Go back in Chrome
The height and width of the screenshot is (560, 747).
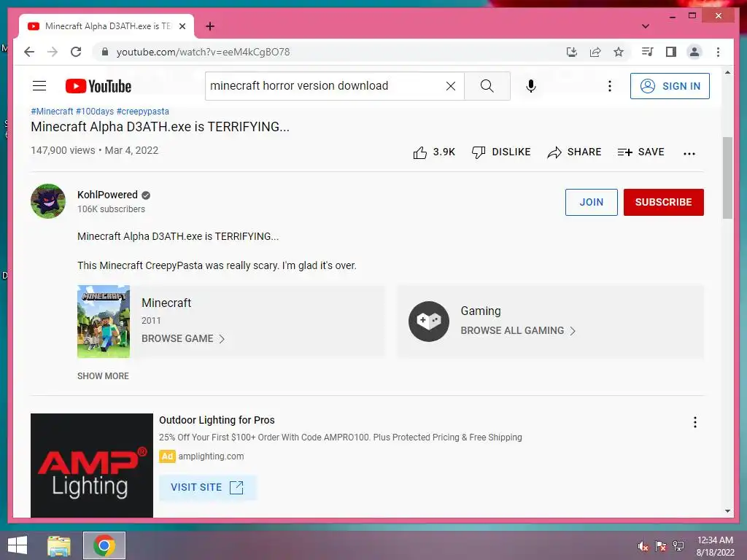[29, 52]
